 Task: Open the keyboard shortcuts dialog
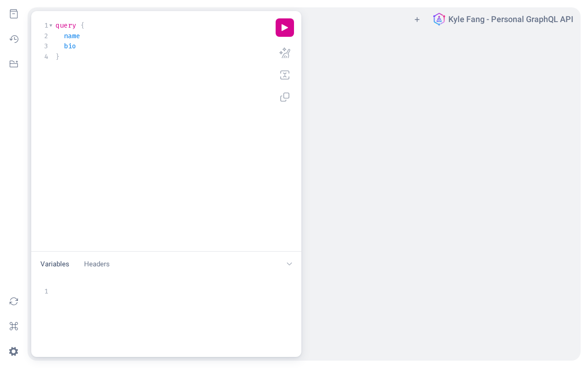[14, 326]
